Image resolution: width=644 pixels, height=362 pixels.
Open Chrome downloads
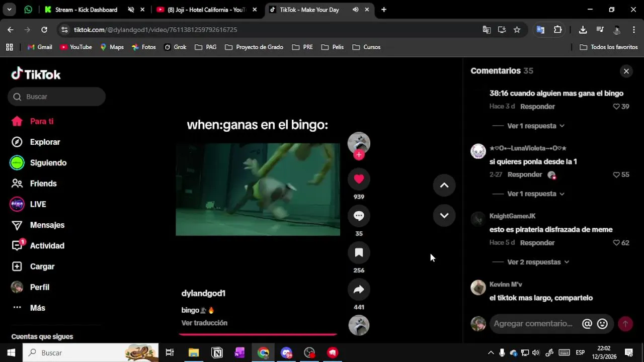(583, 30)
